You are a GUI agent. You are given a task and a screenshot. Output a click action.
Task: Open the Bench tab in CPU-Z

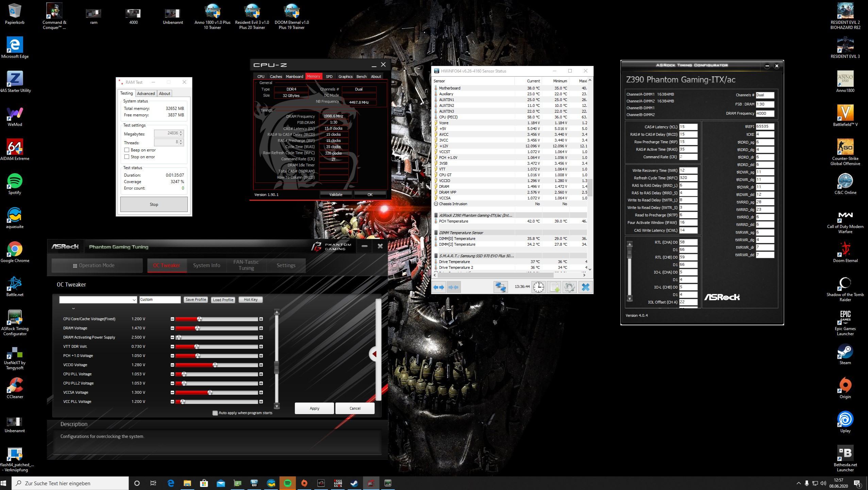(361, 77)
